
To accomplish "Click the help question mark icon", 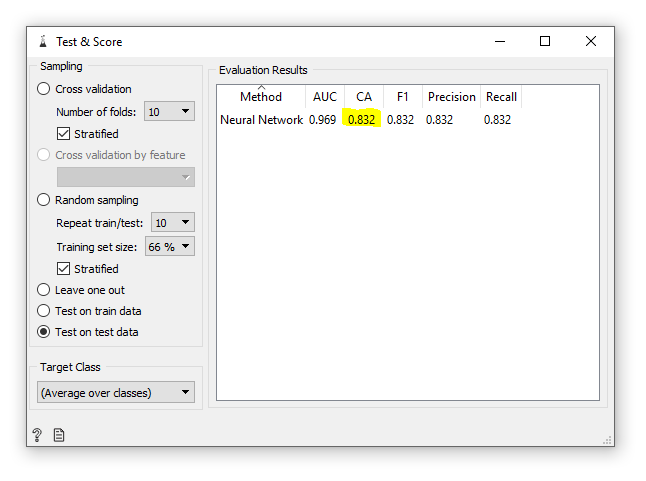I will (x=37, y=435).
